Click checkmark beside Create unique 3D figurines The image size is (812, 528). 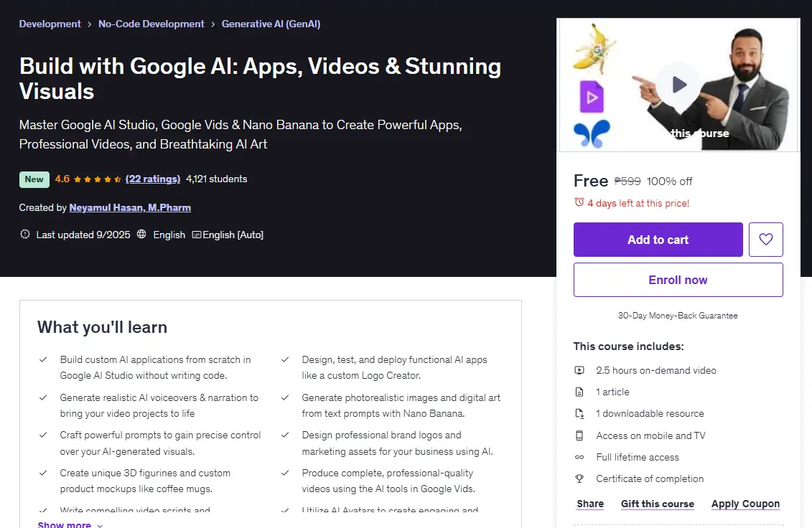coord(44,473)
